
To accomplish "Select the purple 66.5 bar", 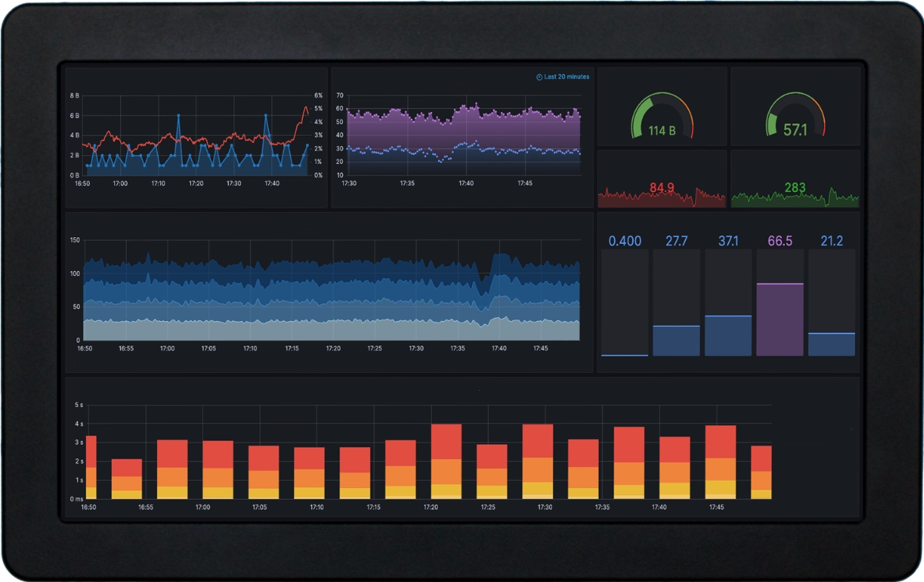I will 780,319.
